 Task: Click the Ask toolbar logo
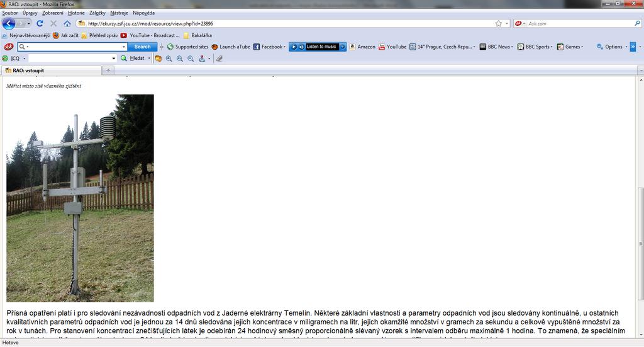pyautogui.click(x=8, y=47)
